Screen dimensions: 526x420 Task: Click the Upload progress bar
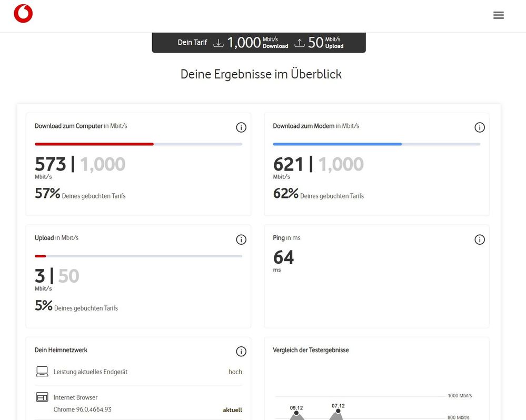tap(138, 256)
